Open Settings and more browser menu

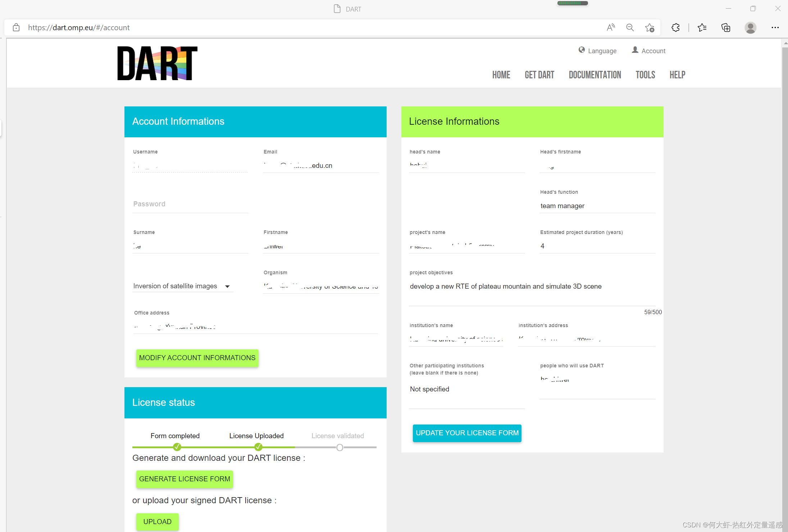tap(775, 27)
